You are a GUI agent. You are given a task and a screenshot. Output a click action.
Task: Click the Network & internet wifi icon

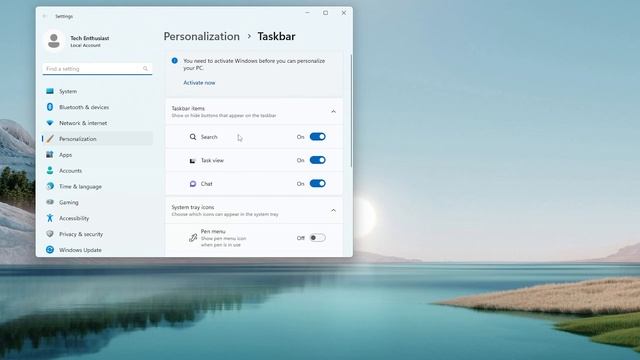pos(50,123)
